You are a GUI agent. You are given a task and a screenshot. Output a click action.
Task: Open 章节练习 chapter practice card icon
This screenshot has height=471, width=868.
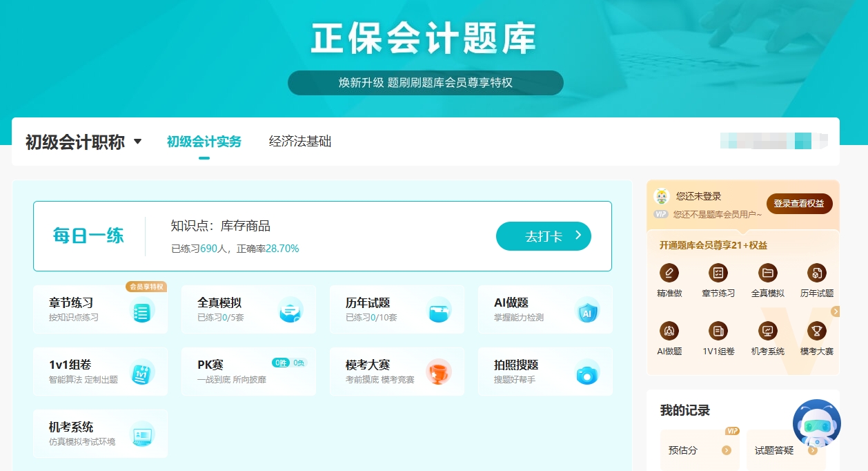[x=142, y=312]
